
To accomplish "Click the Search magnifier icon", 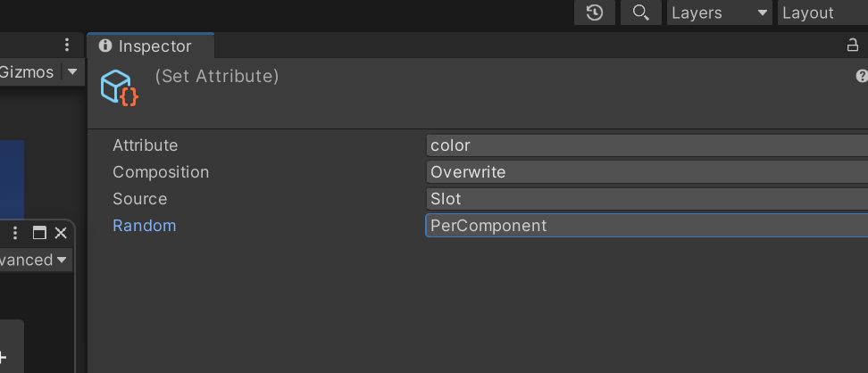I will tap(640, 12).
